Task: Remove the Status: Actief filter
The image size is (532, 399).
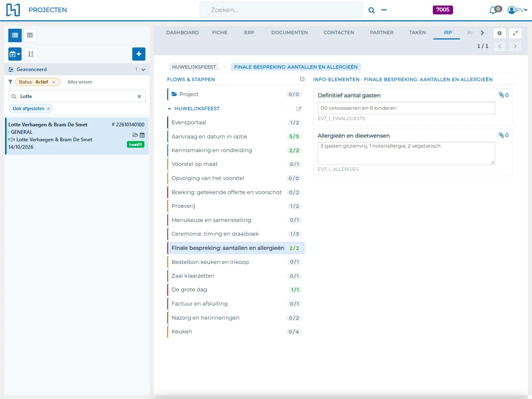Action: (54, 82)
